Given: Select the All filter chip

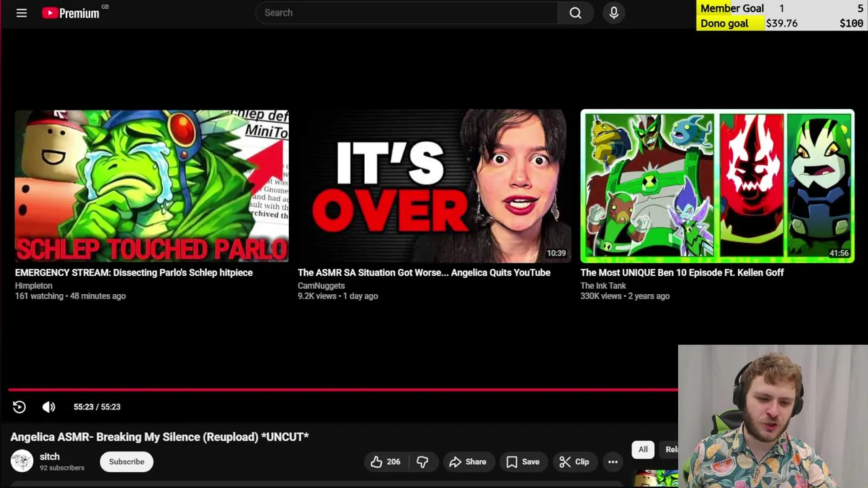Looking at the screenshot, I should (x=643, y=449).
